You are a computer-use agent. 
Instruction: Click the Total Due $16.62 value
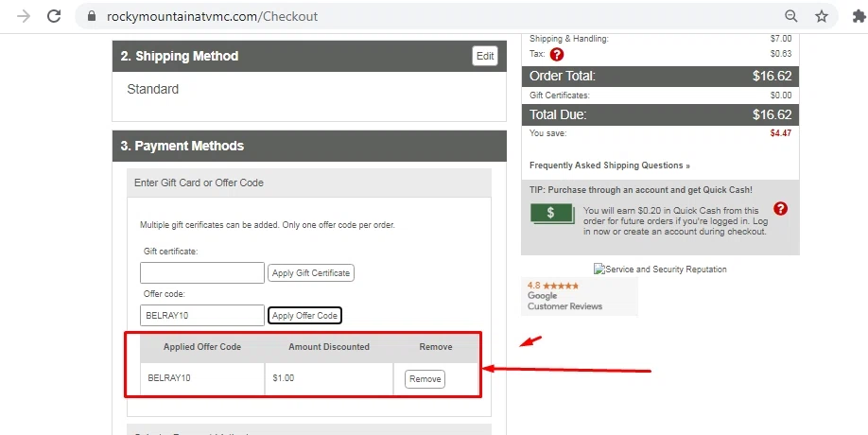(772, 115)
